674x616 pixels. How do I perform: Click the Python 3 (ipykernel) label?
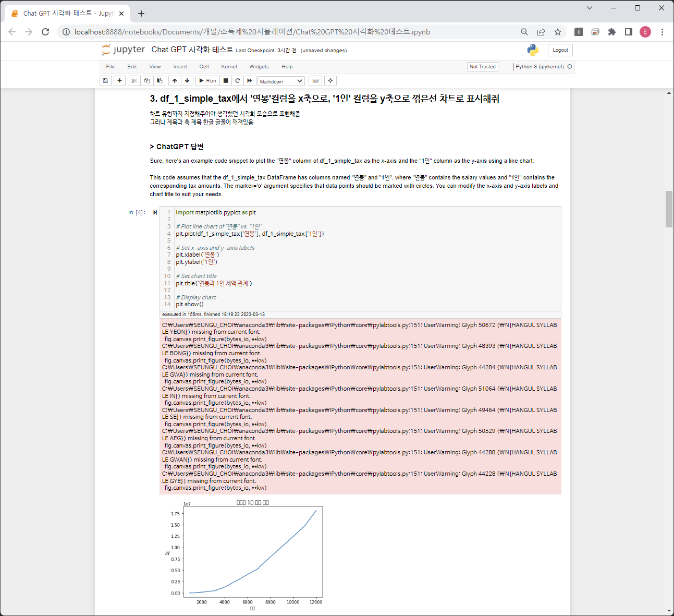tap(540, 67)
